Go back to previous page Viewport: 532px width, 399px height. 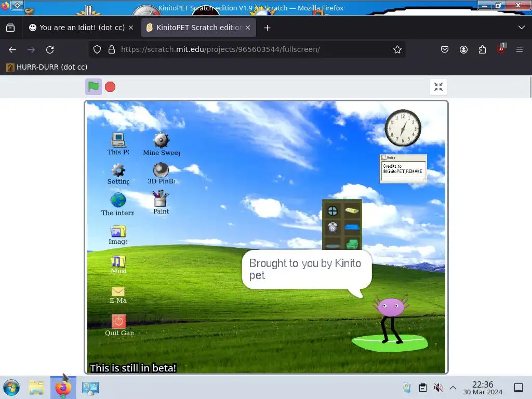12,49
